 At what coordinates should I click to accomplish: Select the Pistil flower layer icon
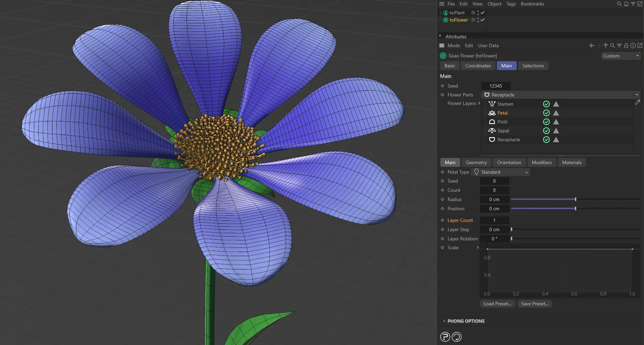pyautogui.click(x=492, y=122)
